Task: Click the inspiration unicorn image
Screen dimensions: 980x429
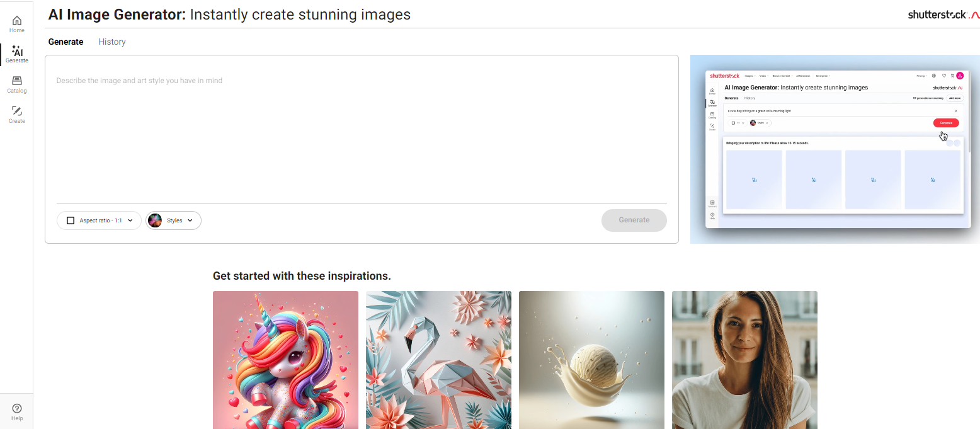Action: 285,360
